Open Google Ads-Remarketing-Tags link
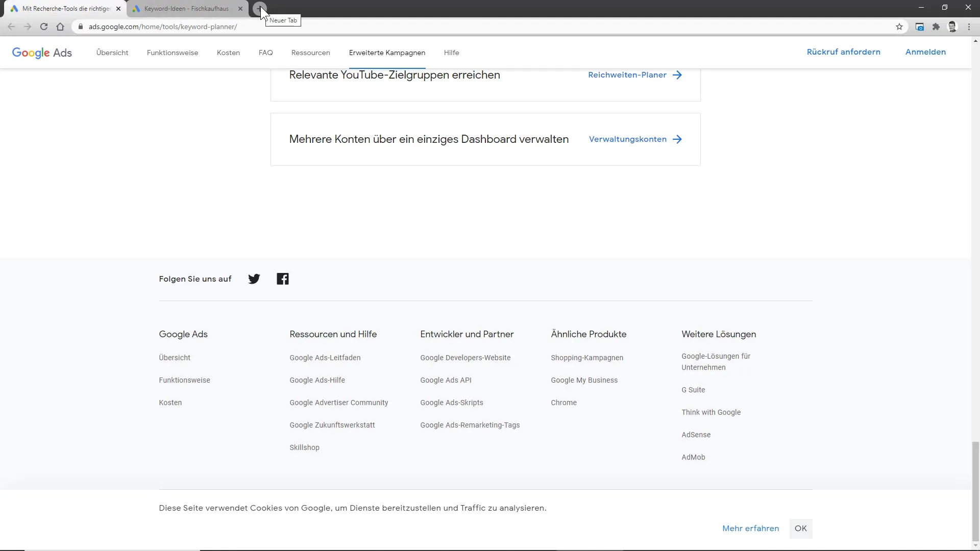The height and width of the screenshot is (551, 980). click(470, 425)
